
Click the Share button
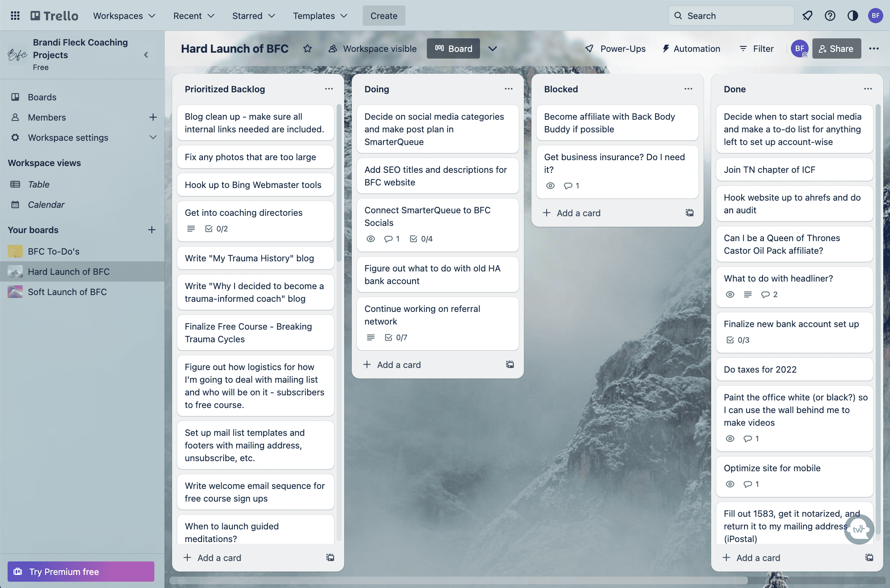[x=836, y=49]
